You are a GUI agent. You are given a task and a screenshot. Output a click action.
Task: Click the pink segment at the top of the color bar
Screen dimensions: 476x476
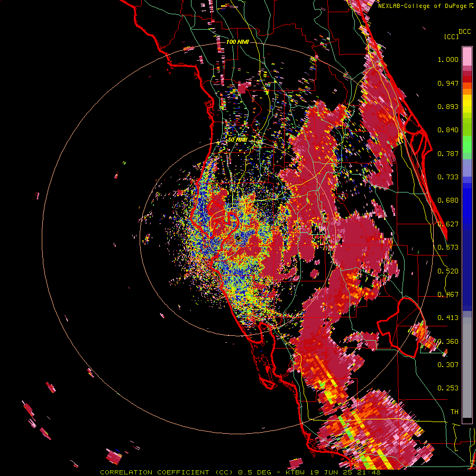click(467, 57)
